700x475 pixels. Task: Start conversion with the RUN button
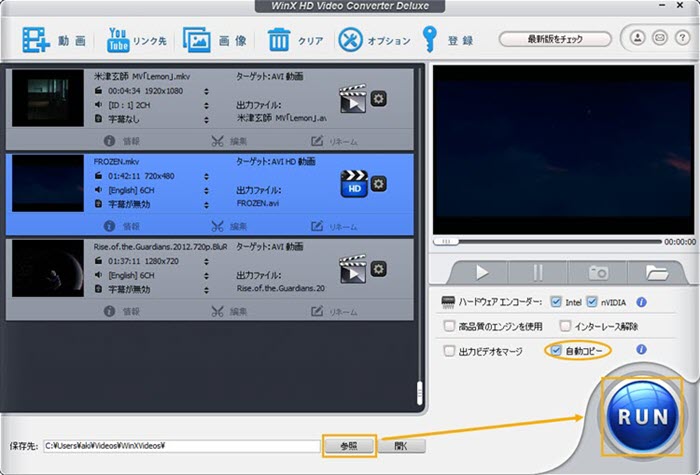coord(642,417)
